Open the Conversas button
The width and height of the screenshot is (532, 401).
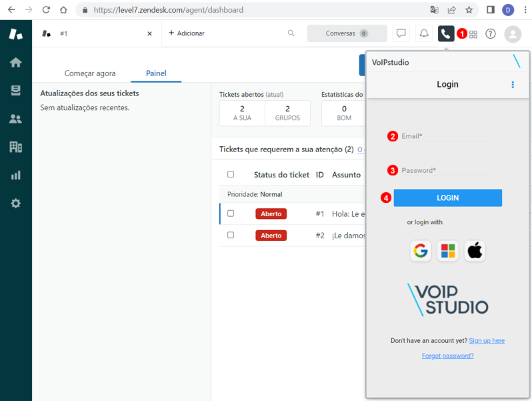347,33
